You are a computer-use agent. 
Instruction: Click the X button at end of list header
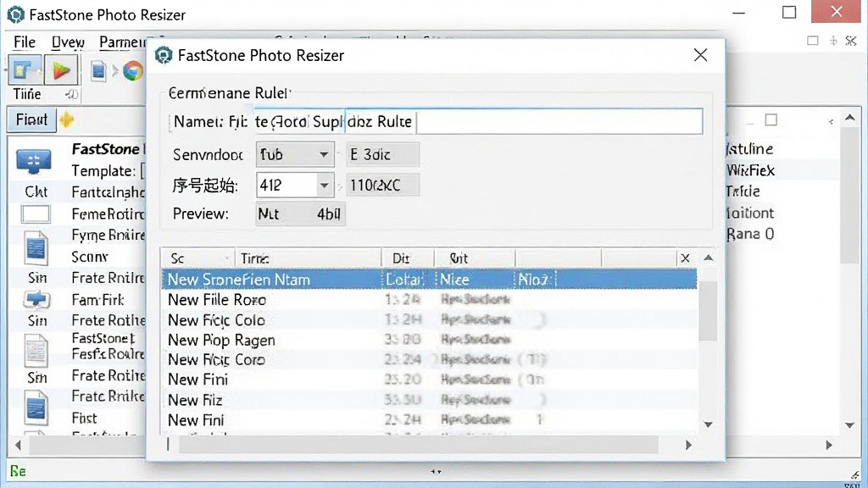(x=685, y=258)
